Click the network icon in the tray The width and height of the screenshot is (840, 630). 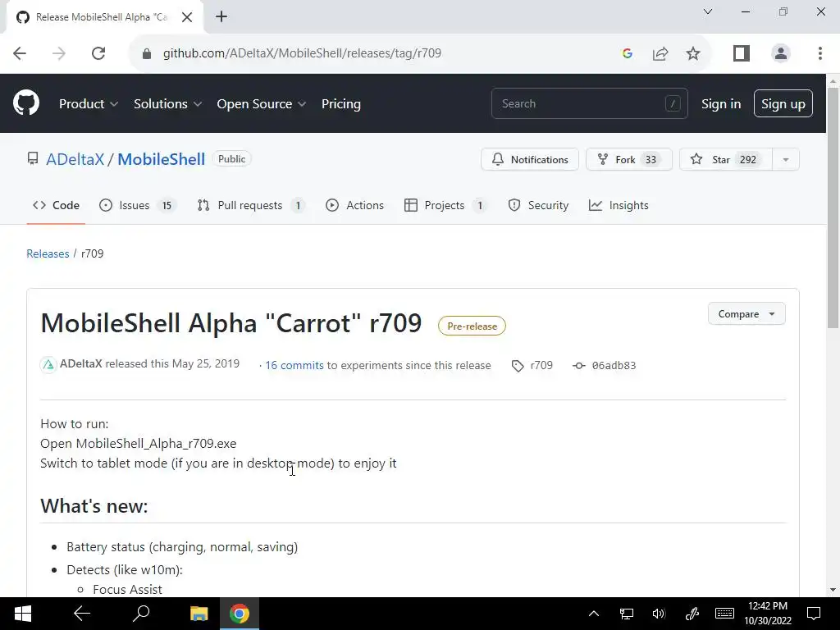pos(626,614)
